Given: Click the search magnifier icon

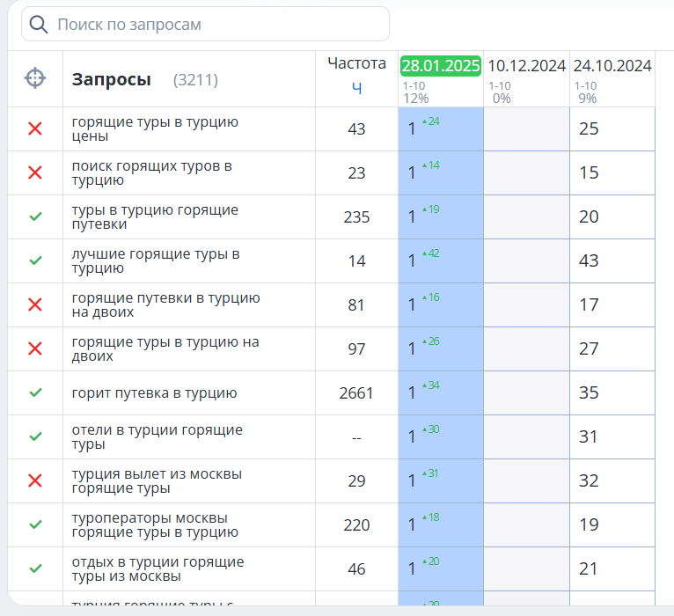Looking at the screenshot, I should tap(38, 25).
